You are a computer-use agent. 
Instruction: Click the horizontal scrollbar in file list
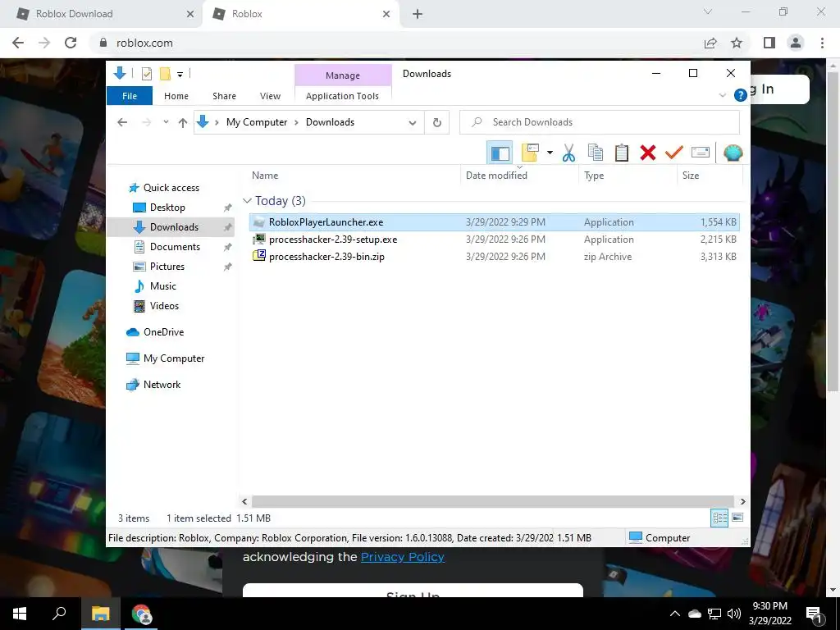tap(492, 501)
